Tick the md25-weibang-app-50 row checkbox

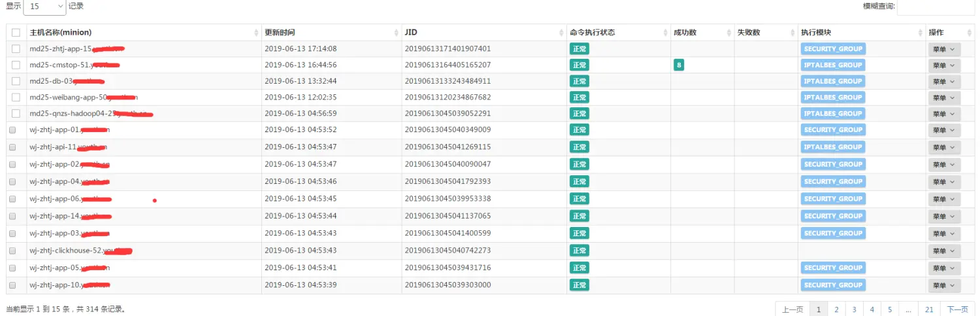click(x=16, y=97)
